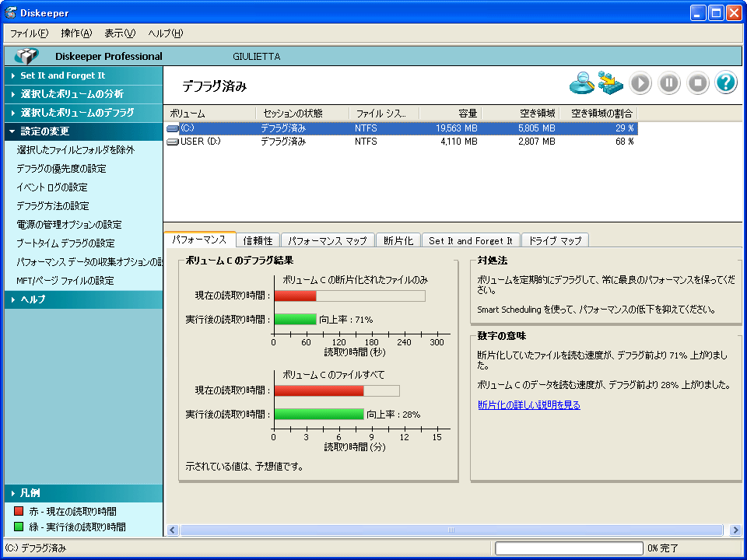
Task: Switch to the ドライブ マップ tab
Action: 555,241
